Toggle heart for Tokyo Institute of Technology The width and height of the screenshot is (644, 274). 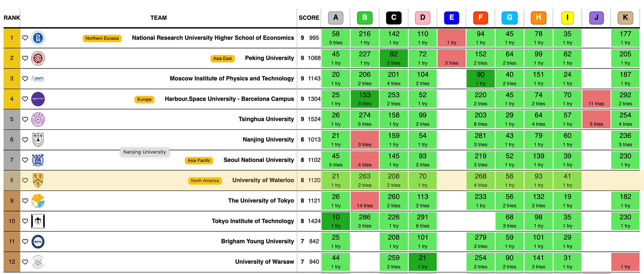coord(25,221)
